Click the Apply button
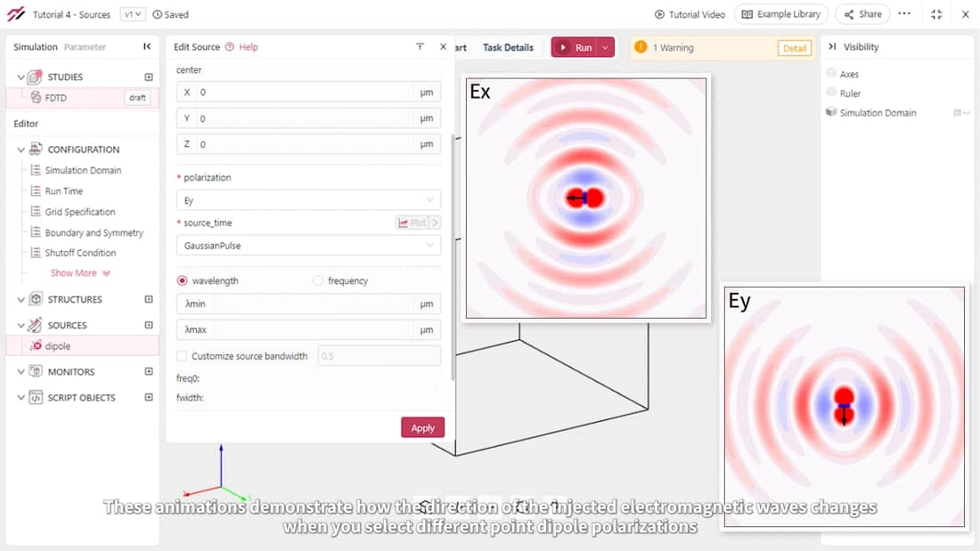The image size is (980, 551). (x=422, y=427)
